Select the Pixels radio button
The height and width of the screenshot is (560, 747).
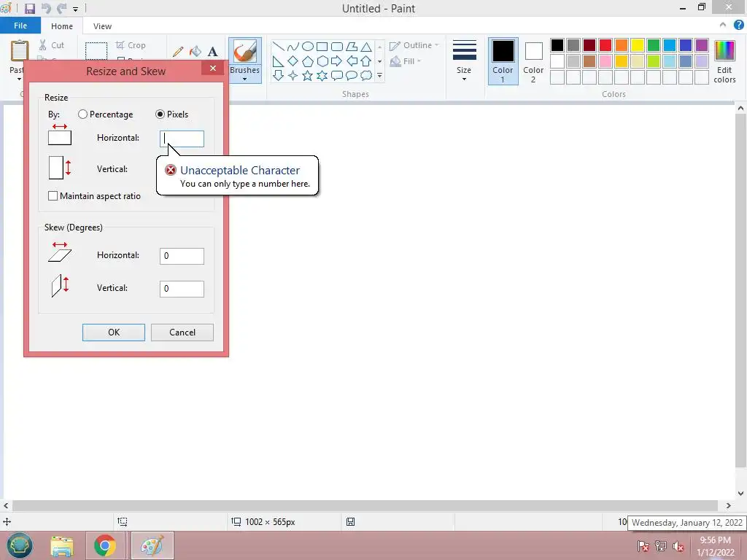[x=160, y=114]
